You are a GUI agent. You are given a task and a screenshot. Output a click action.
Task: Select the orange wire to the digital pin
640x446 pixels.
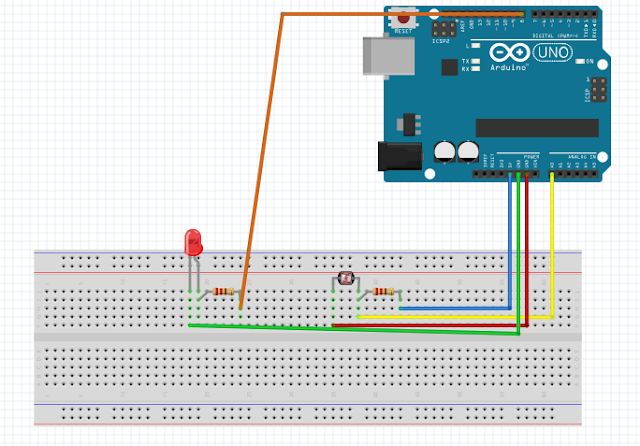[x=261, y=161]
